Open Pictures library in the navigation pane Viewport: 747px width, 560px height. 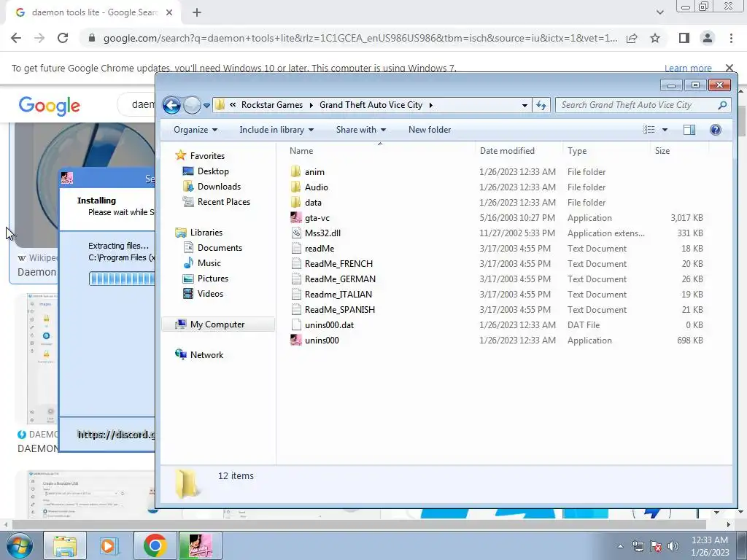(x=212, y=278)
